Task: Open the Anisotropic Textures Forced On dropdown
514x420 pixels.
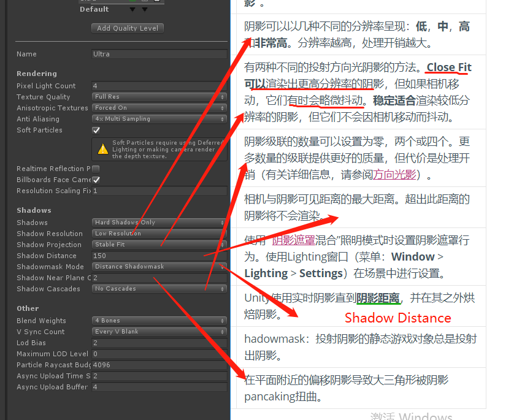Action: (159, 107)
